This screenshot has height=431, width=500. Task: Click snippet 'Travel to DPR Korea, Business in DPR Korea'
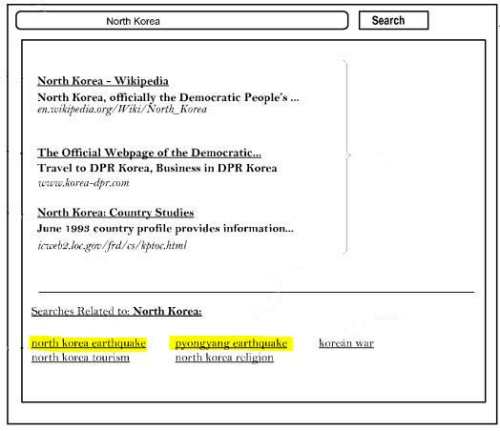(x=157, y=168)
